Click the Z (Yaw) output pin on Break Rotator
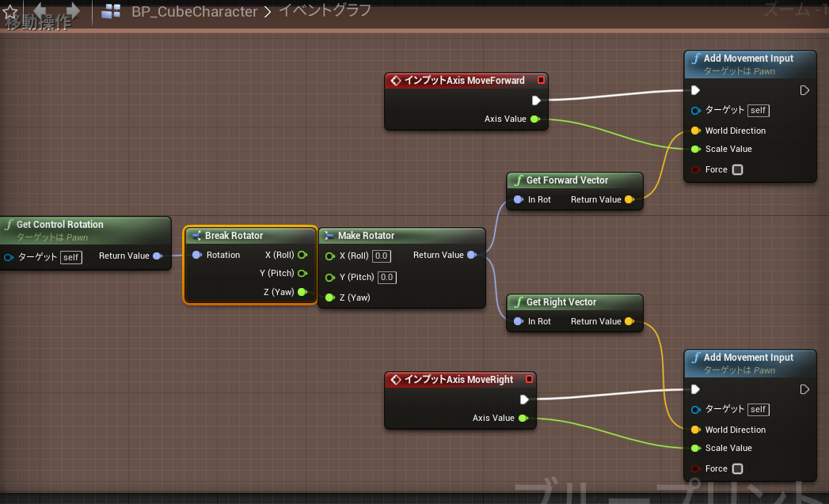829x504 pixels. coord(302,292)
